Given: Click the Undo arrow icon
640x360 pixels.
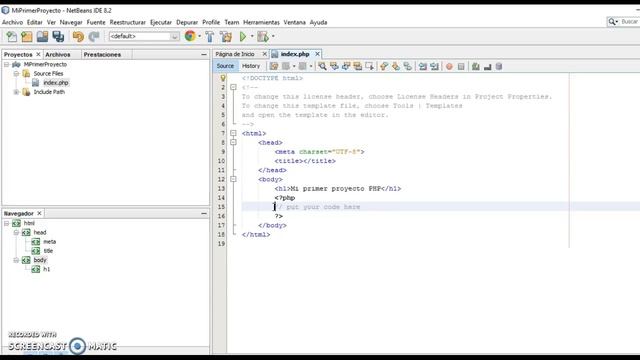Looking at the screenshot, I should [78, 36].
